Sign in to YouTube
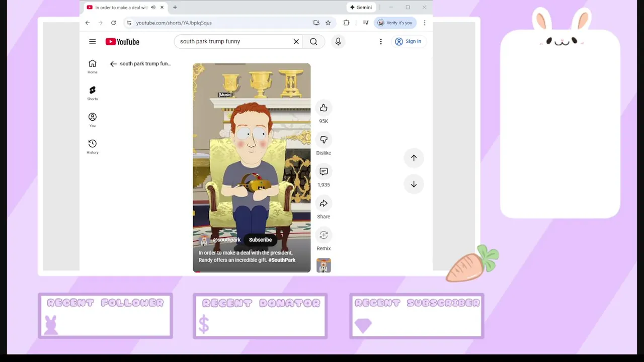This screenshot has height=362, width=644. (408, 42)
